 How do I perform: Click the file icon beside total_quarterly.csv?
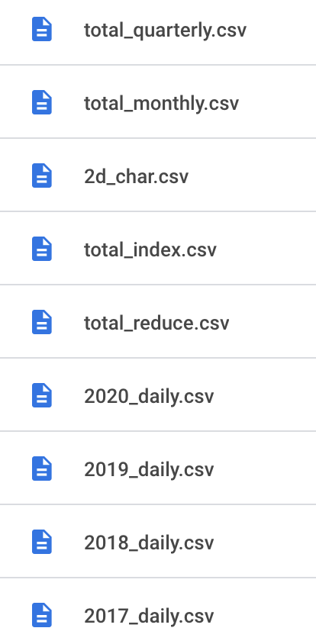pos(42,30)
